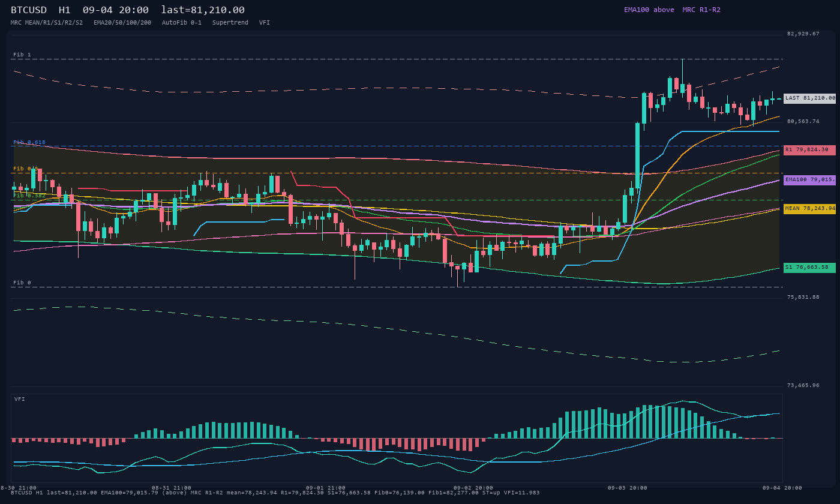840x504 pixels.
Task: Click the MRC R1-R2 status text
Action: (701, 10)
